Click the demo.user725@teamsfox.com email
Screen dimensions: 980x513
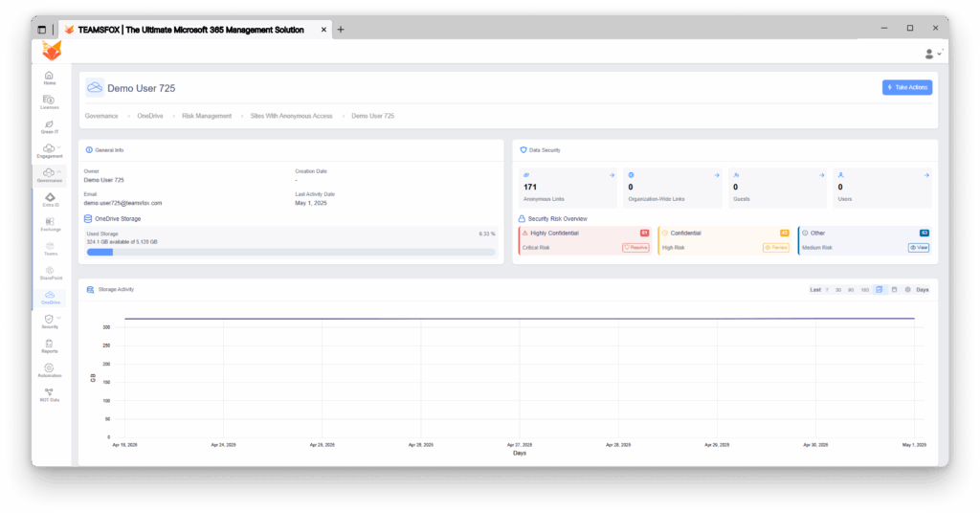pos(122,203)
